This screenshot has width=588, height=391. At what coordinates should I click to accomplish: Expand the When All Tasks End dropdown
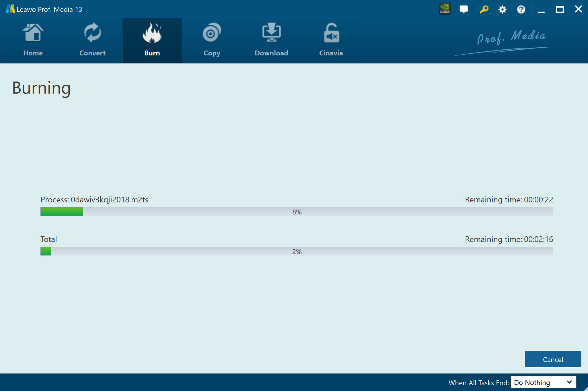(x=543, y=382)
